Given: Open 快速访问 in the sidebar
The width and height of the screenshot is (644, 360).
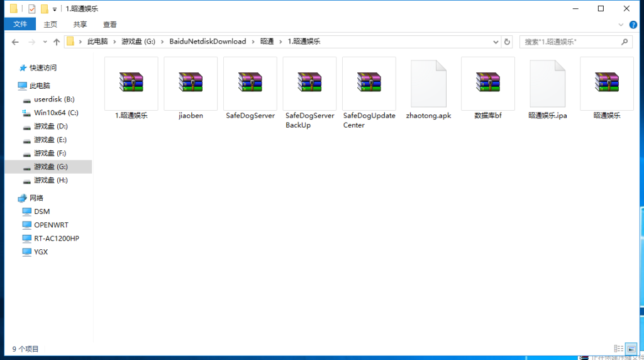Looking at the screenshot, I should [43, 68].
